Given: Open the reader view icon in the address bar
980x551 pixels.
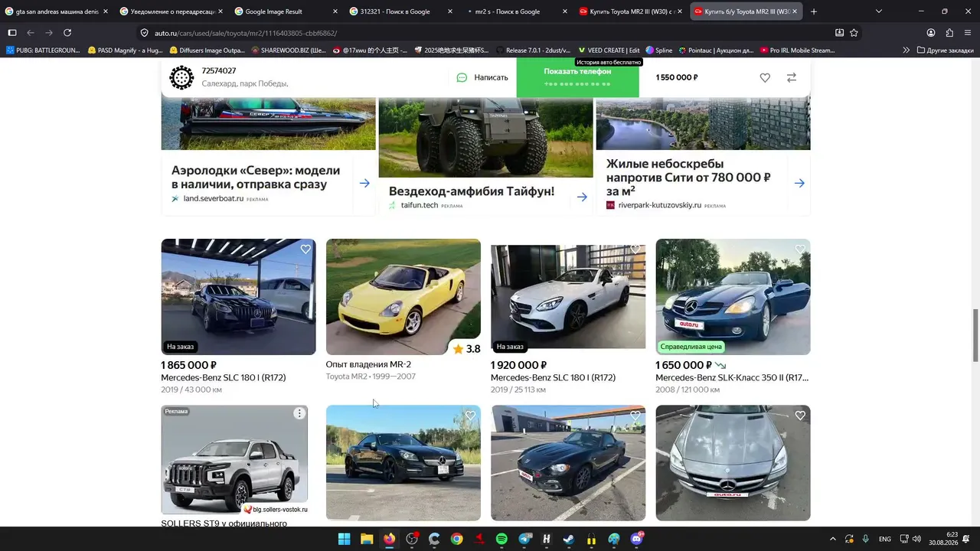Looking at the screenshot, I should pyautogui.click(x=839, y=33).
